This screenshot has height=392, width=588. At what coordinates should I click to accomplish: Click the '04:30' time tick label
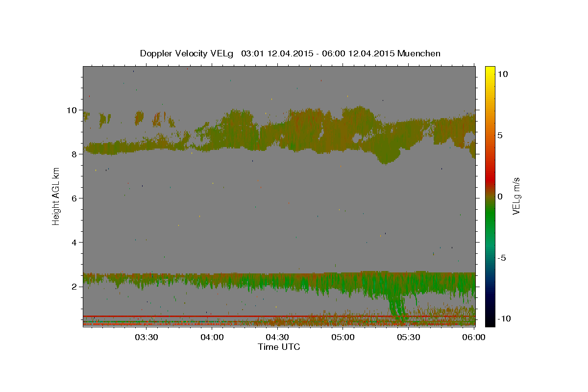click(x=277, y=337)
